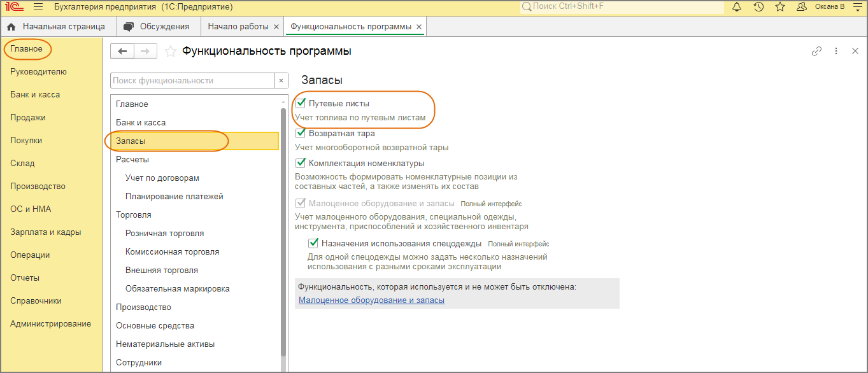
Task: Go back with the left arrow button
Action: pos(122,52)
